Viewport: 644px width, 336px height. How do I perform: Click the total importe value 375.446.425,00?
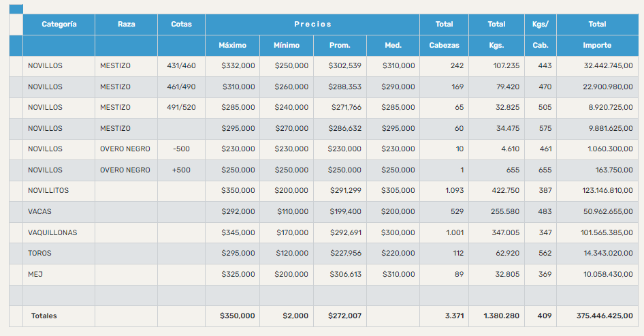[599, 316]
